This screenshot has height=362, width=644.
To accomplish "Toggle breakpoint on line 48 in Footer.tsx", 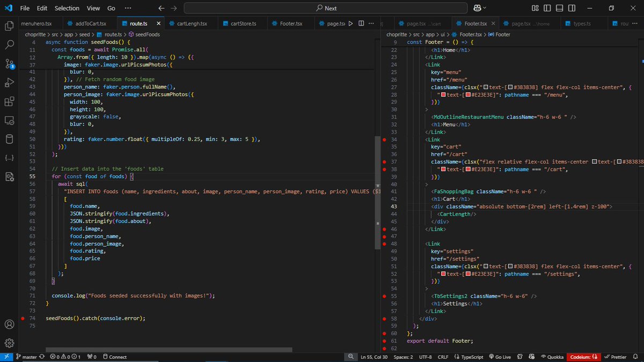I will [x=384, y=243].
